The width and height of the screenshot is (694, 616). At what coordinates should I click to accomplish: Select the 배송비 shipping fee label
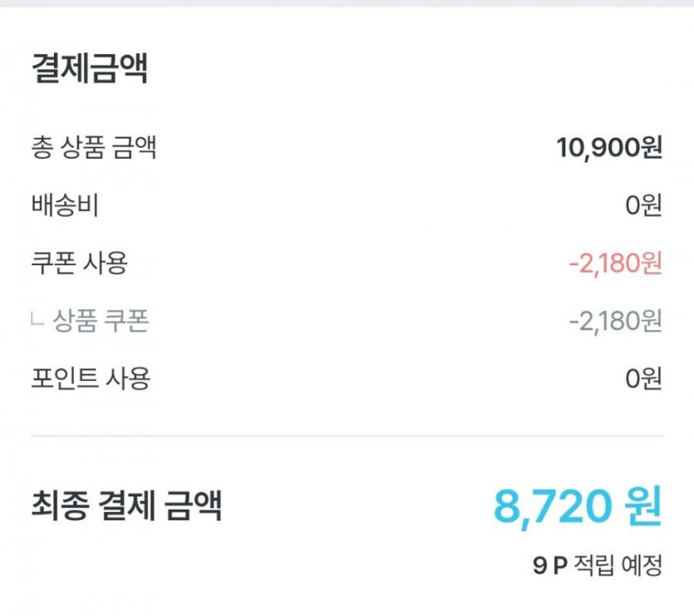pos(65,205)
